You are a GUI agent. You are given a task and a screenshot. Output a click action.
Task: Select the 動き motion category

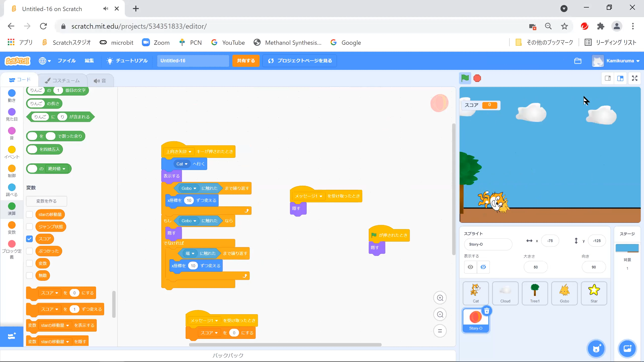click(x=12, y=96)
